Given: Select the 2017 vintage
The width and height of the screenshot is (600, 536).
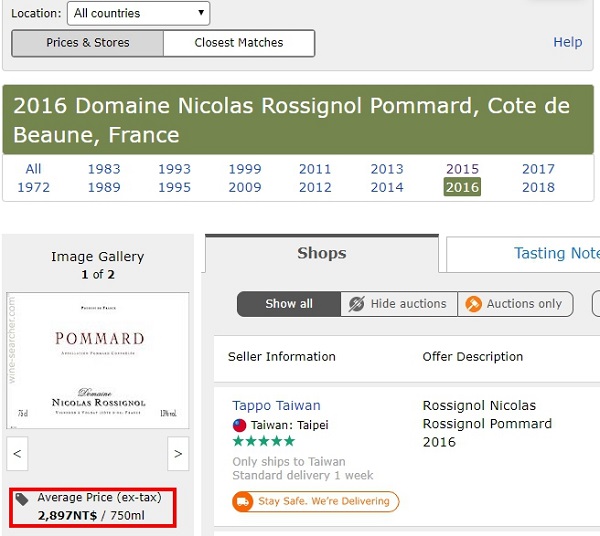Looking at the screenshot, I should pyautogui.click(x=538, y=169).
